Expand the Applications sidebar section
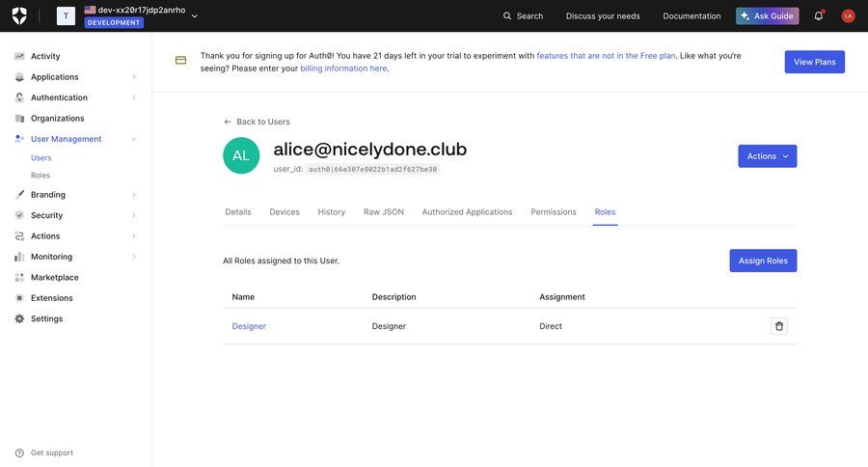Viewport: 868px width, 467px height. pyautogui.click(x=134, y=77)
